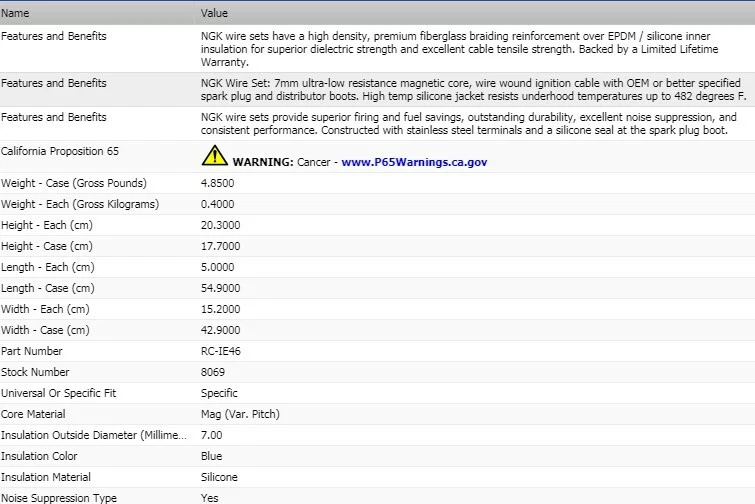Click the Width - Each (cm) row label
This screenshot has height=504, width=755.
(45, 309)
